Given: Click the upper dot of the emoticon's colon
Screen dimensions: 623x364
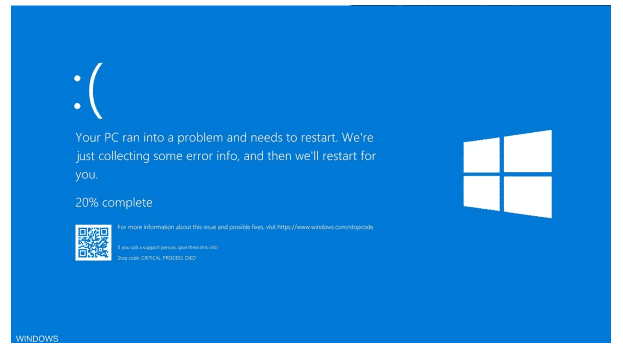Looking at the screenshot, I should click(x=77, y=79).
